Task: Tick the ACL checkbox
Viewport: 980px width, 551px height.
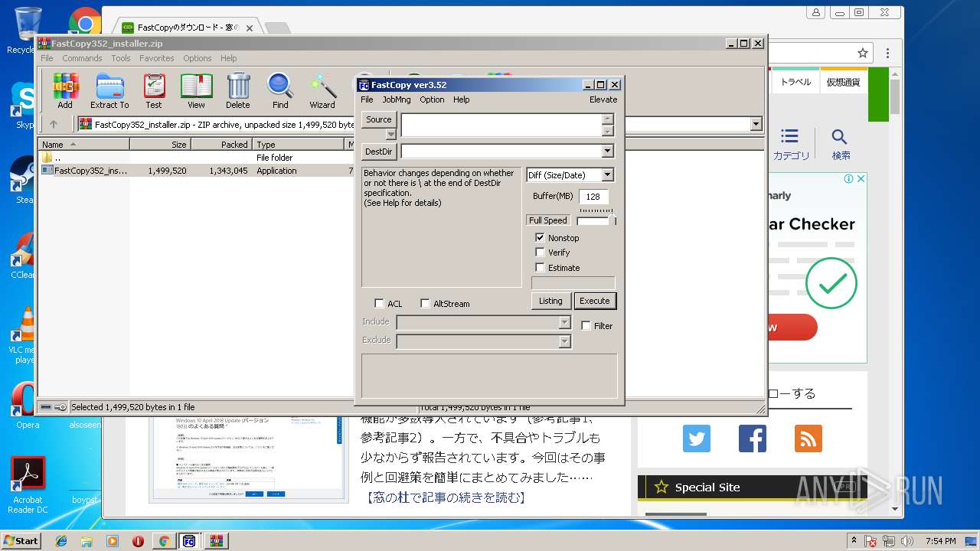Action: [x=379, y=304]
